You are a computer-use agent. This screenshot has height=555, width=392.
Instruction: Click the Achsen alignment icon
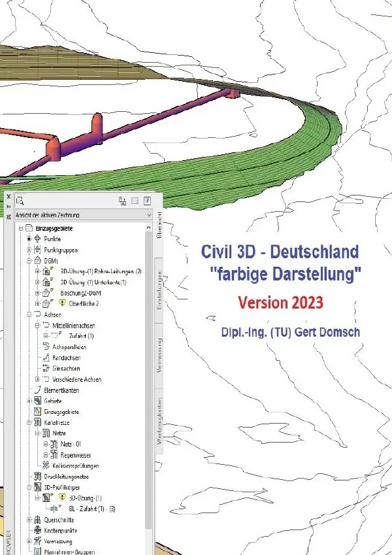point(37,314)
